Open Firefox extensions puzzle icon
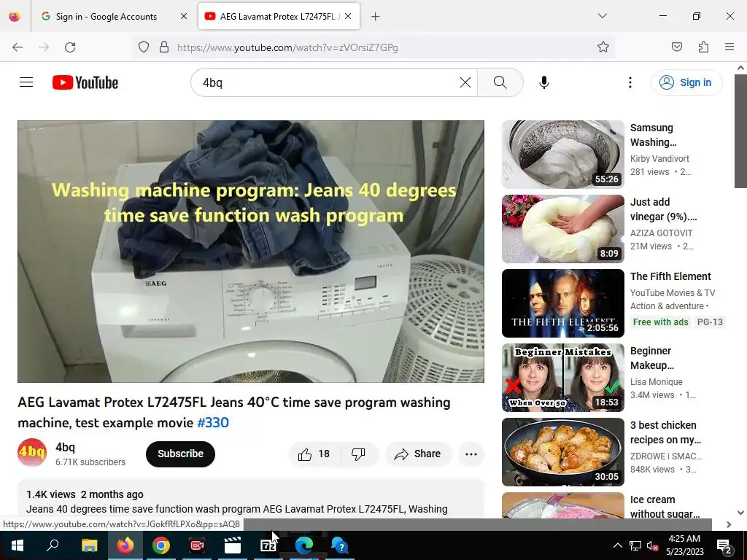Viewport: 747px width, 560px height. click(703, 47)
